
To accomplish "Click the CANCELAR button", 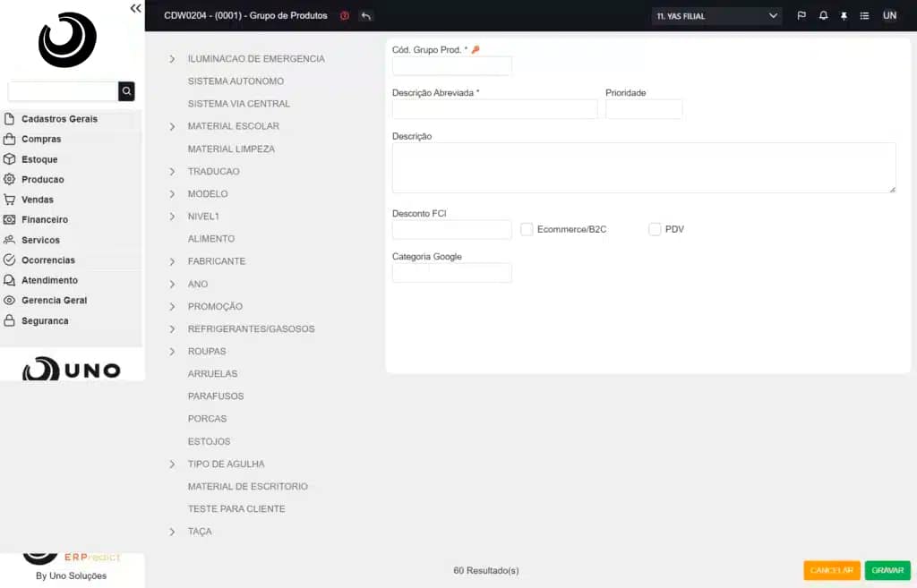I will pos(831,570).
